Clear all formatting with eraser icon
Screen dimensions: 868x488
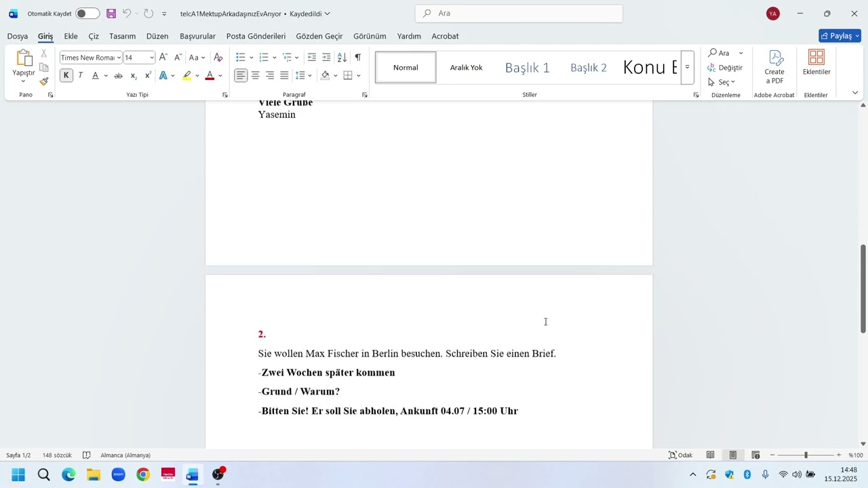218,58
